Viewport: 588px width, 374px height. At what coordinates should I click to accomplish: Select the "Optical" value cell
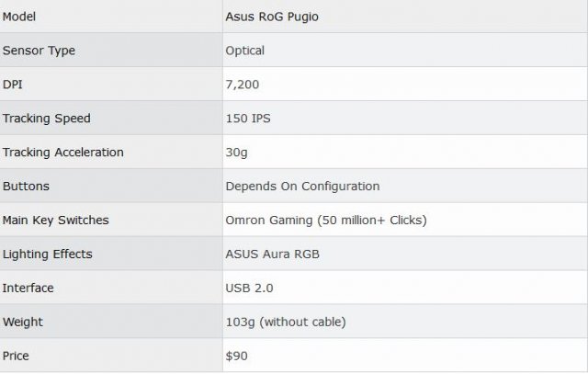[244, 51]
